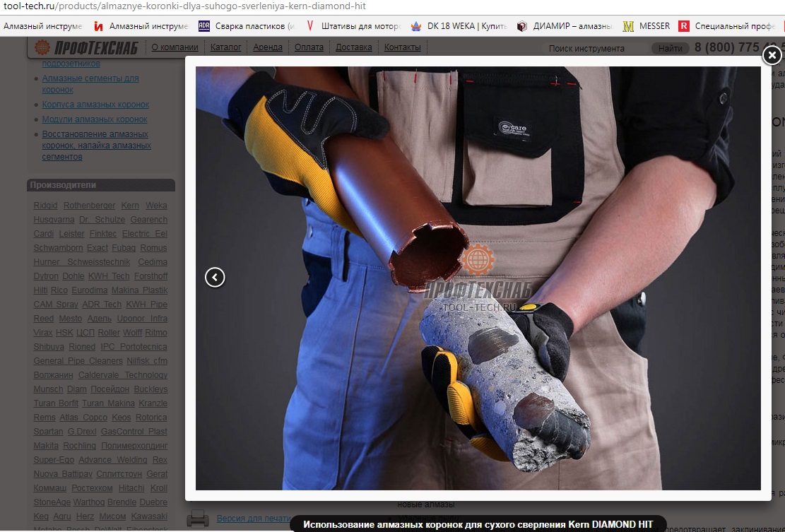The image size is (785, 532).
Task: Open Контакты menu item
Action: (x=402, y=47)
